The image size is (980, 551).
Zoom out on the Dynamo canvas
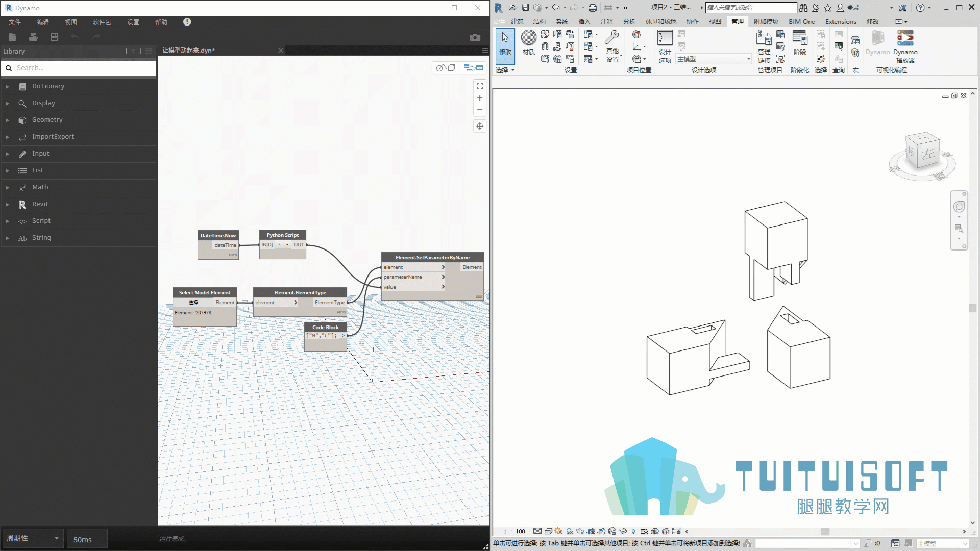480,110
